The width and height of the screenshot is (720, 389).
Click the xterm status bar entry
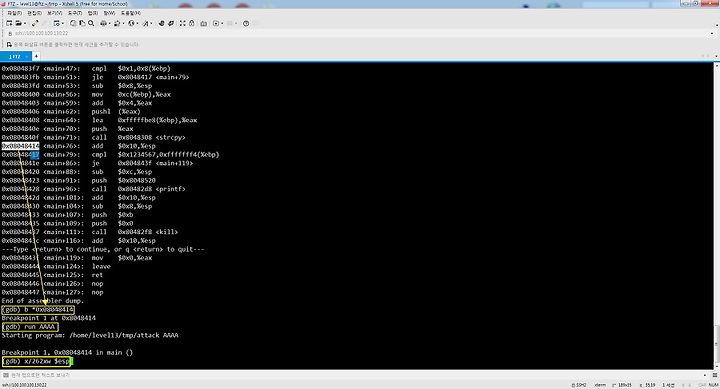point(600,385)
